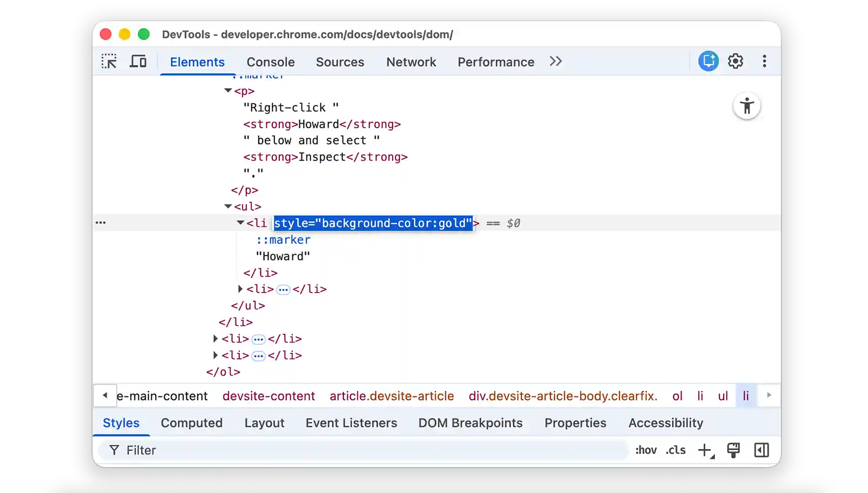Expand the collapsed li below Howard
This screenshot has width=868, height=493.
pos(240,289)
